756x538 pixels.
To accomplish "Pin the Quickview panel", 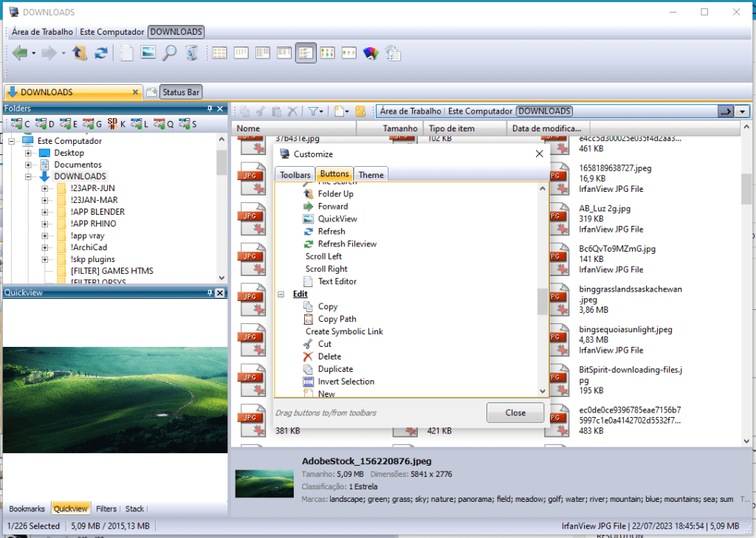I will pos(210,293).
